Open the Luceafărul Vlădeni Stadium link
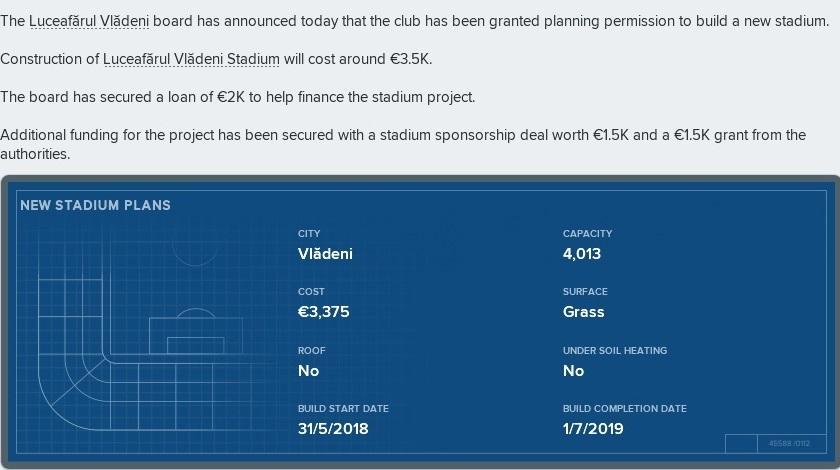840x470 pixels. click(x=191, y=59)
